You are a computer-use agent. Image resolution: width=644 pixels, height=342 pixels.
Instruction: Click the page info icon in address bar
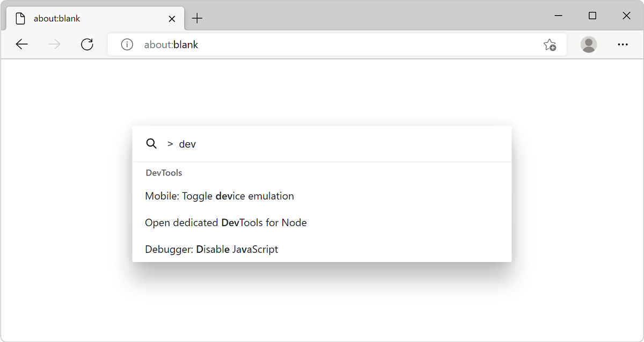127,45
